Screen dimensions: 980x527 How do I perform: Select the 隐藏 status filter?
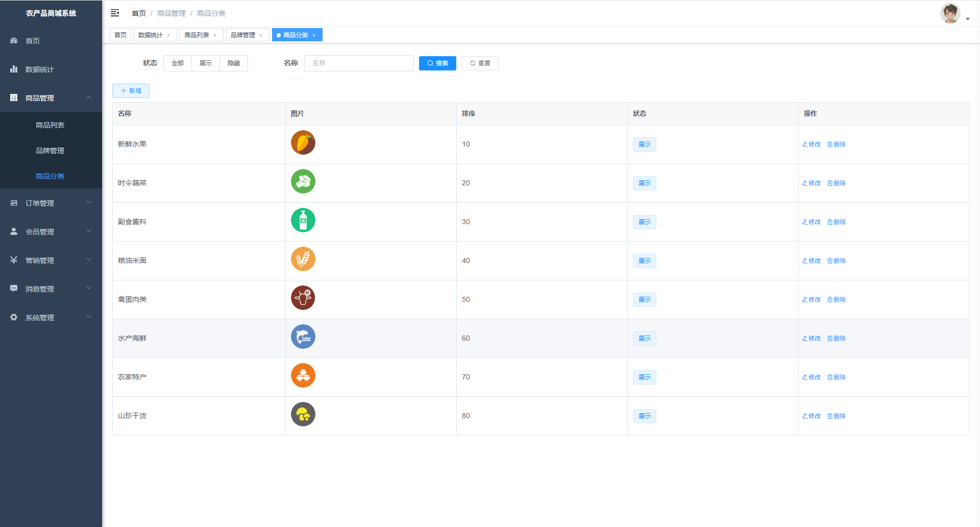click(x=234, y=63)
